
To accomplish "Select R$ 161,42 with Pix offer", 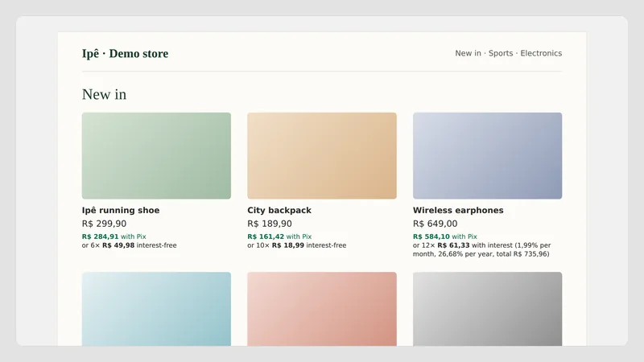I will pyautogui.click(x=279, y=237).
